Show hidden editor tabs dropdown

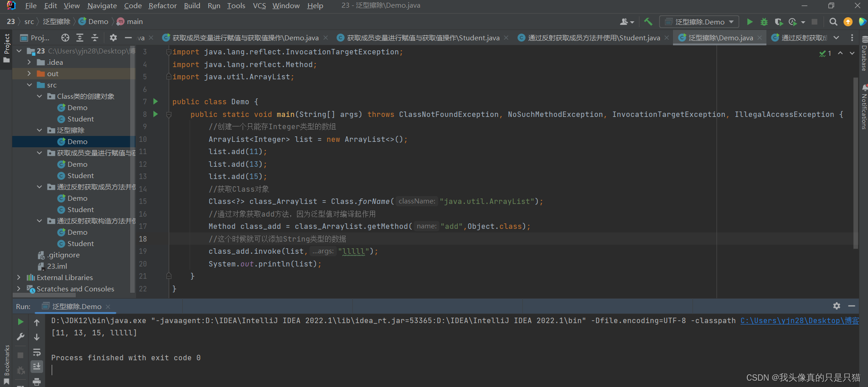[x=836, y=38]
